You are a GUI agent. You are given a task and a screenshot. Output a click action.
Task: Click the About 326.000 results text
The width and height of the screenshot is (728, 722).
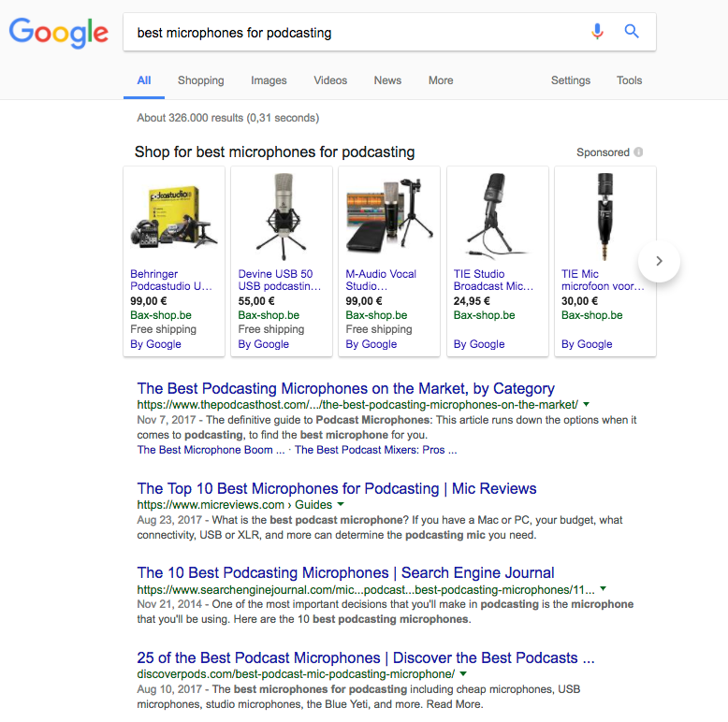point(228,118)
